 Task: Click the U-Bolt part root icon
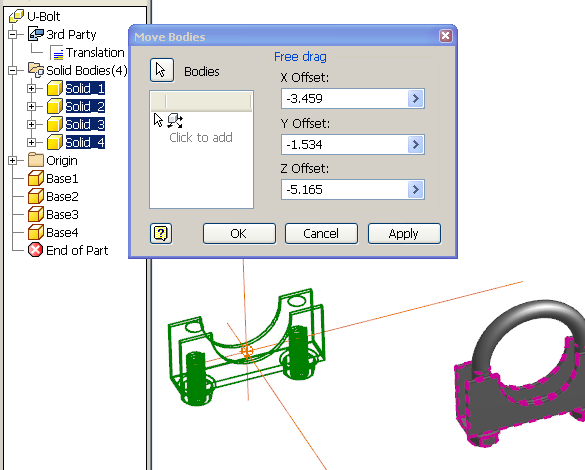[16, 16]
